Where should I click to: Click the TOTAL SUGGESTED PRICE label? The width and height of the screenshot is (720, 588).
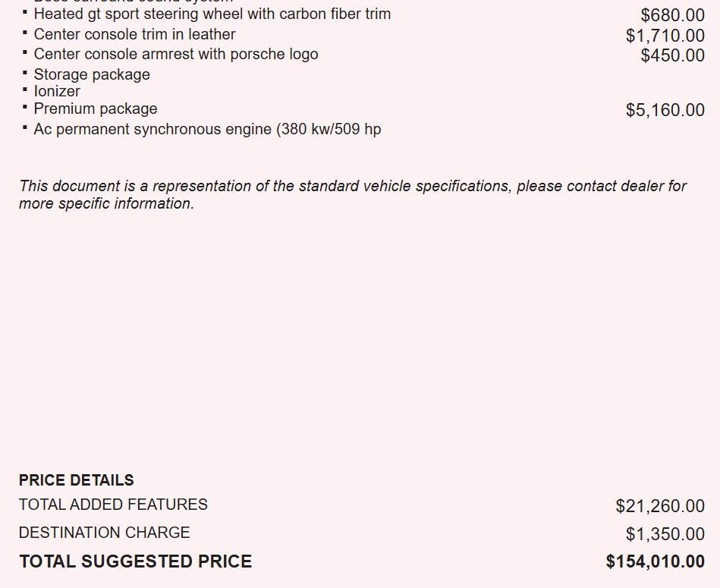click(x=135, y=561)
